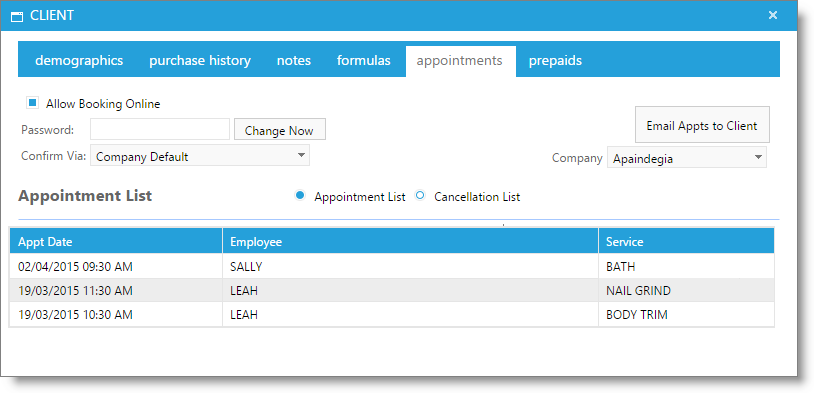Click LEAH in the NAIL GRIND row
The image size is (814, 393).
pos(411,291)
